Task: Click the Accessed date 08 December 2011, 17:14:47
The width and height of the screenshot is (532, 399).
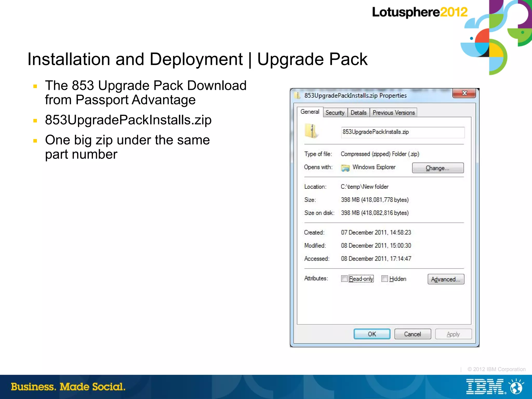Action: (376, 259)
